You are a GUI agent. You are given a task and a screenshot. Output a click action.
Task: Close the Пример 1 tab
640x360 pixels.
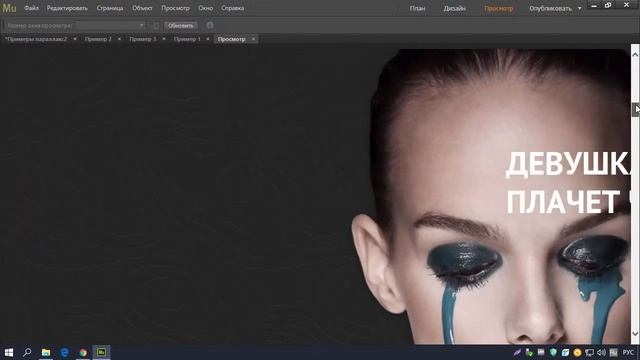pyautogui.click(x=208, y=39)
